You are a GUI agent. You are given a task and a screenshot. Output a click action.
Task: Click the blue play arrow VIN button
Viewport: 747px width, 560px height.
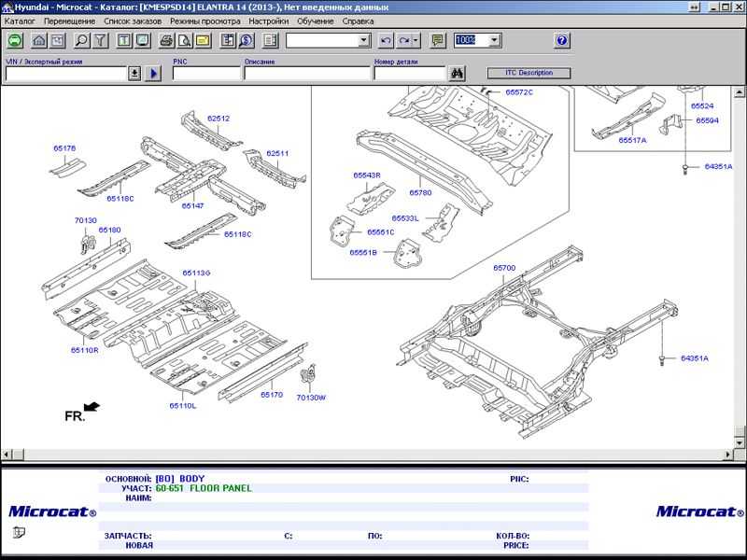click(153, 74)
